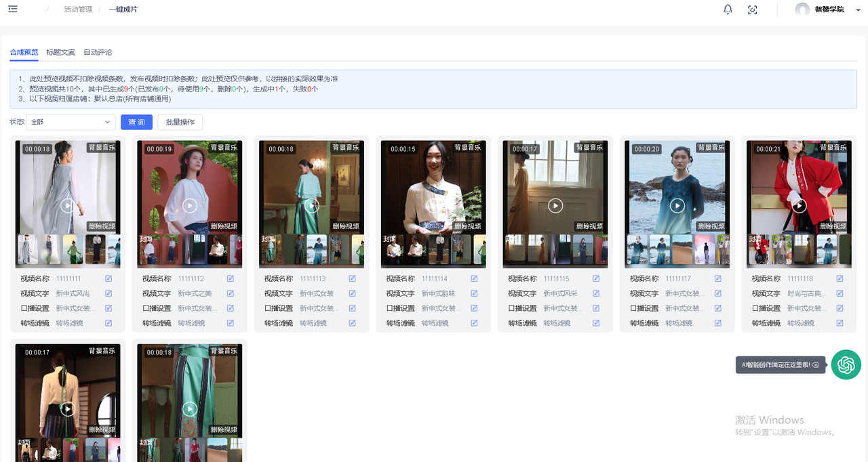This screenshot has height=462, width=868.
Task: Switch to the 自动评论 tab
Action: pos(98,52)
